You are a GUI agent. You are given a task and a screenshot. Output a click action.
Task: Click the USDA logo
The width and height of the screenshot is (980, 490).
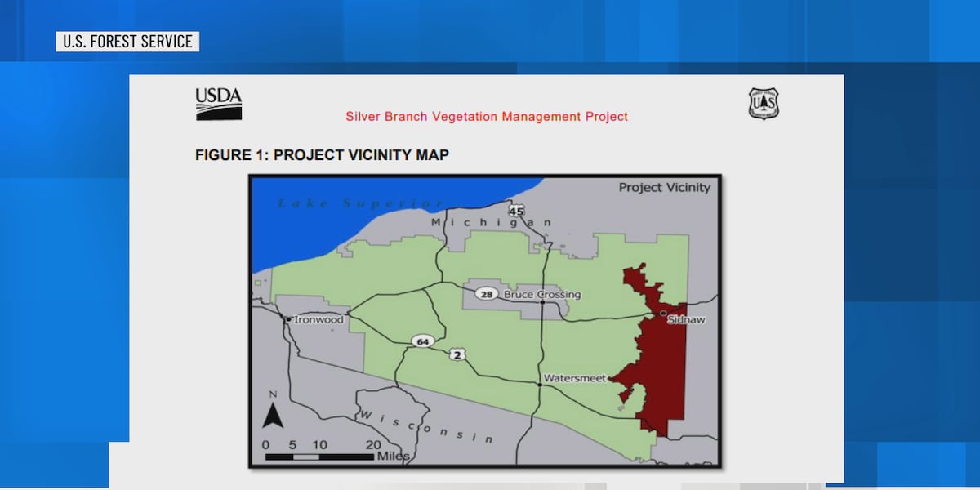point(218,104)
